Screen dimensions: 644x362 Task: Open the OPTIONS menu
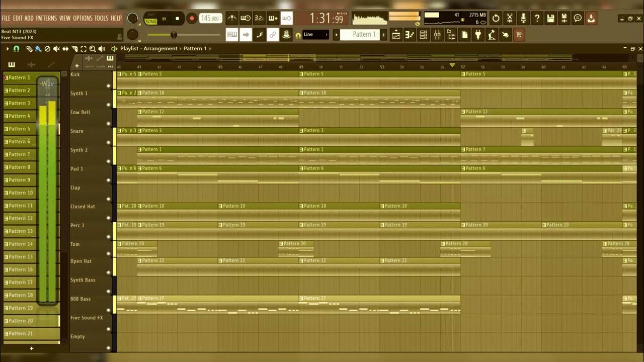[x=83, y=18]
